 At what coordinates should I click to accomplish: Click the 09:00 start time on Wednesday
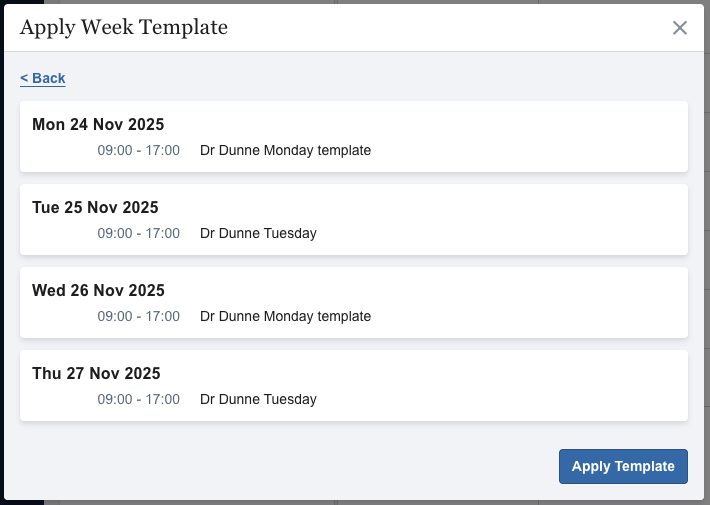[x=114, y=317]
